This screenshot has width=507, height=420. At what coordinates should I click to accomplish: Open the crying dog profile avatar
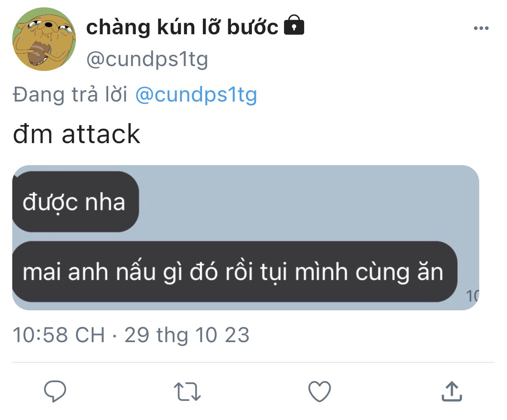pyautogui.click(x=44, y=39)
